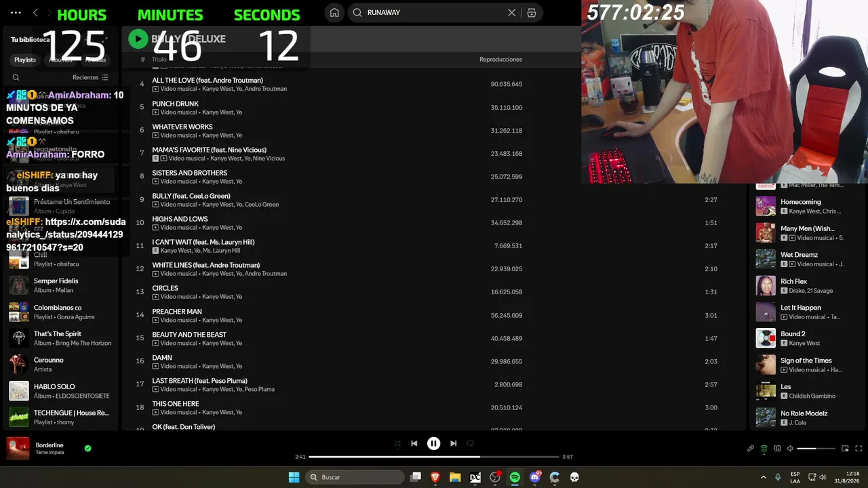The image size is (868, 488).
Task: Click the saved checkmark next to Borderline
Action: click(x=87, y=448)
